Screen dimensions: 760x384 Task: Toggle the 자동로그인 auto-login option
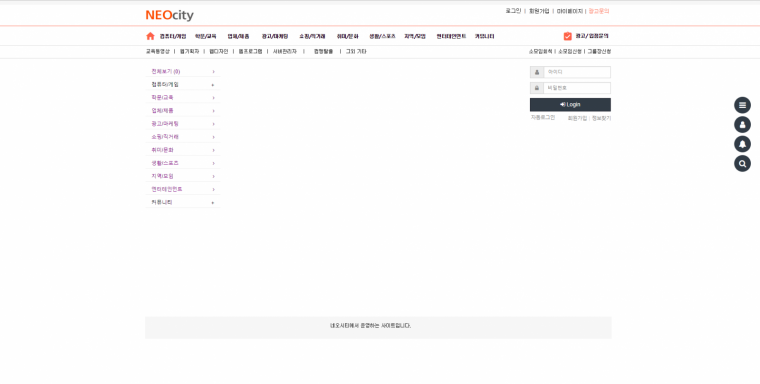pos(543,117)
